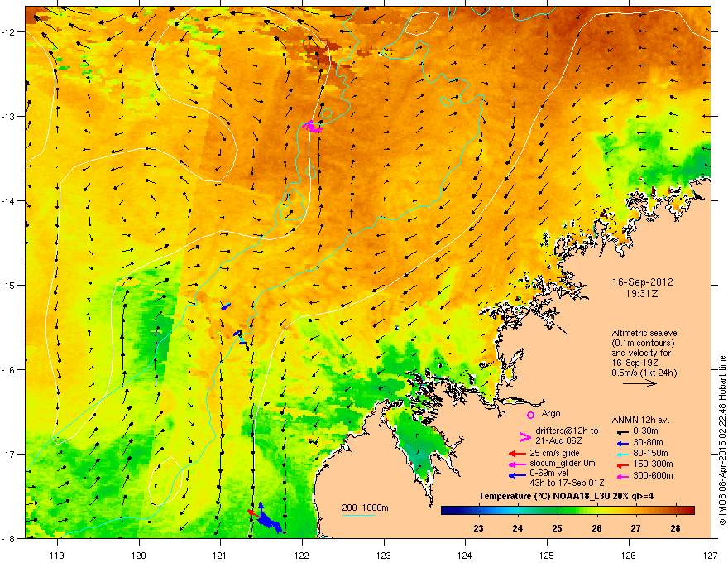Click the 'Altimetric sealevel' caption text
728x563 pixels.
[645, 333]
